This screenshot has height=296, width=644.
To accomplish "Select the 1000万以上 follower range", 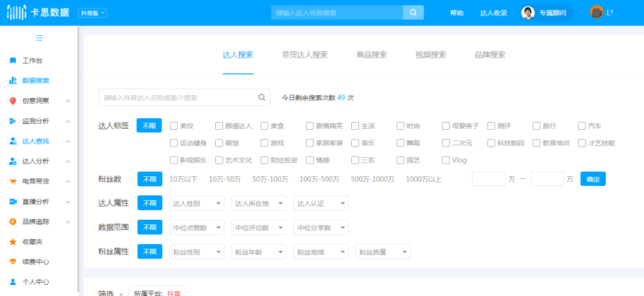I will [424, 179].
